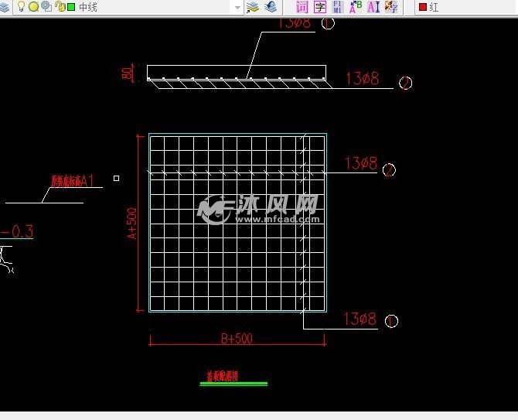Click the make object's layer current icon
The height and width of the screenshot is (420, 518).
tap(253, 7)
